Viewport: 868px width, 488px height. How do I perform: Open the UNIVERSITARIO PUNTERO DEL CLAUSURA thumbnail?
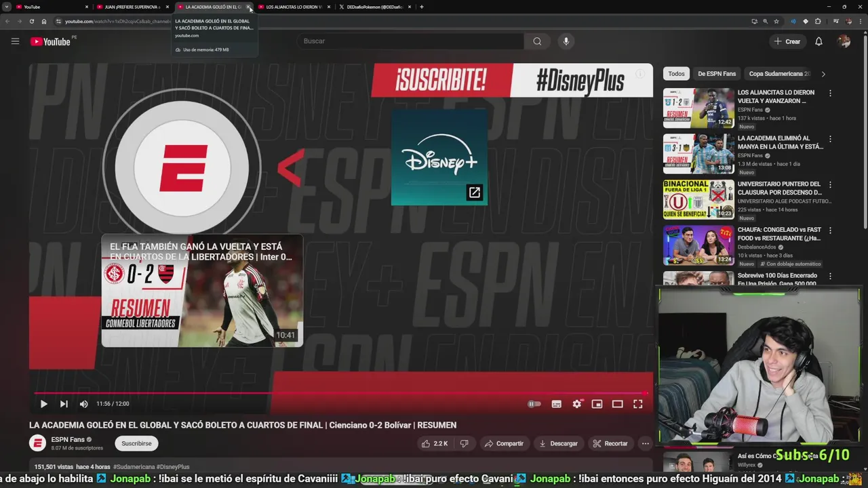698,199
